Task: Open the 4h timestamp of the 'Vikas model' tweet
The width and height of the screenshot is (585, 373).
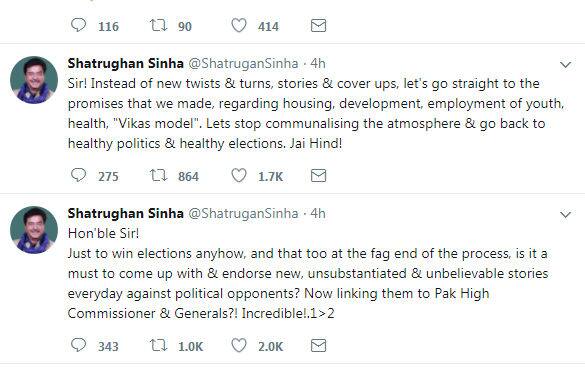Action: tap(318, 63)
